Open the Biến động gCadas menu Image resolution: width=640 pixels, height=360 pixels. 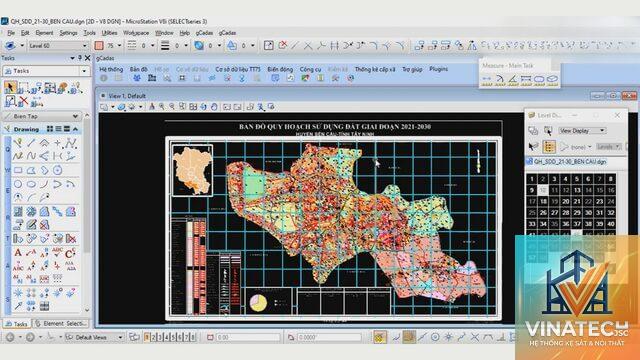coord(280,69)
